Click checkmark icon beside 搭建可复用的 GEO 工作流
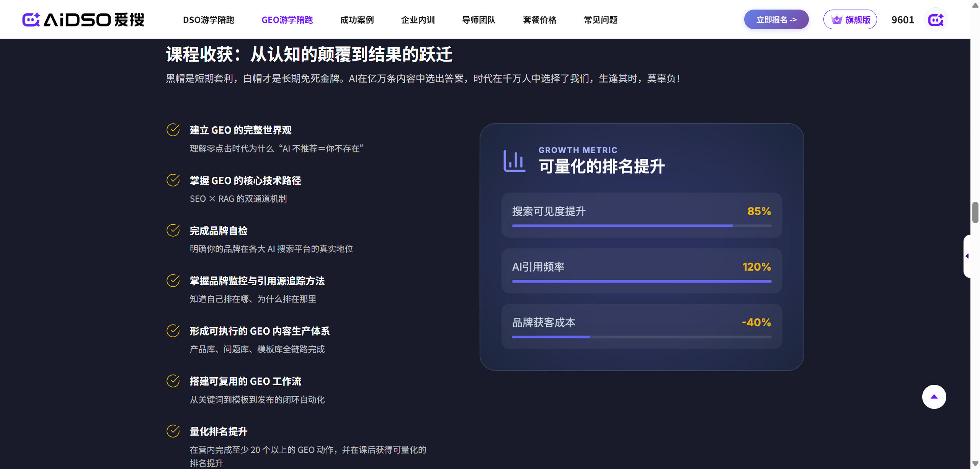Screen dimensions: 980x469 [x=173, y=381]
